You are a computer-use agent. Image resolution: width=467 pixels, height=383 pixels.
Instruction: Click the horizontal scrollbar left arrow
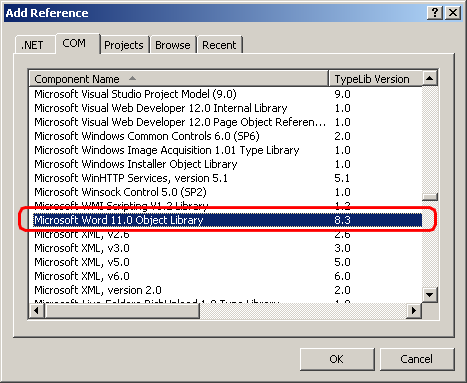click(37, 311)
